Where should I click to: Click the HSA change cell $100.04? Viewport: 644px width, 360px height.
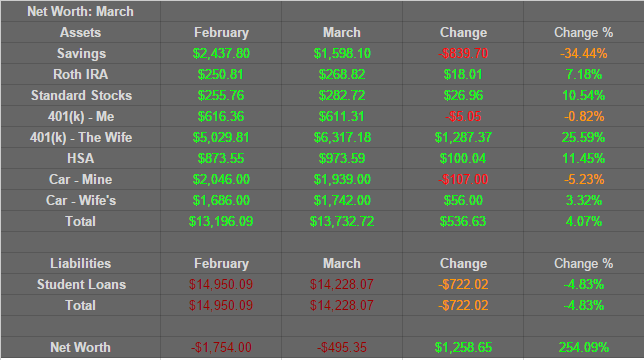pos(463,158)
